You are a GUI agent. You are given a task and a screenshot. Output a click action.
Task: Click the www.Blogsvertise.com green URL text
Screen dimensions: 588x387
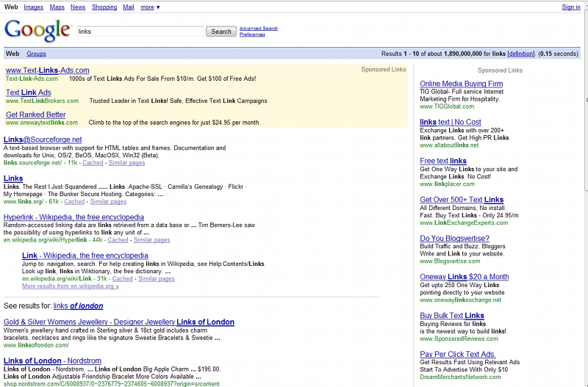tap(450, 261)
